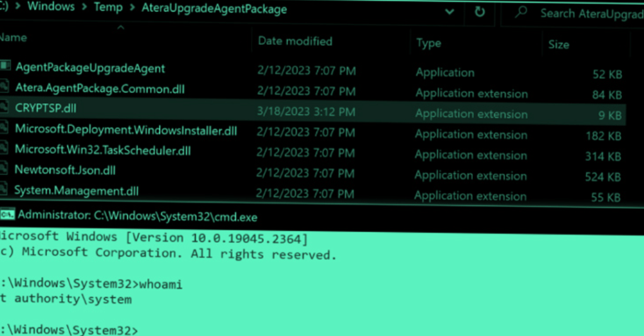Select the Newtonsoft.Json.dll file name
Viewport: 644px width, 336px height.
point(65,170)
